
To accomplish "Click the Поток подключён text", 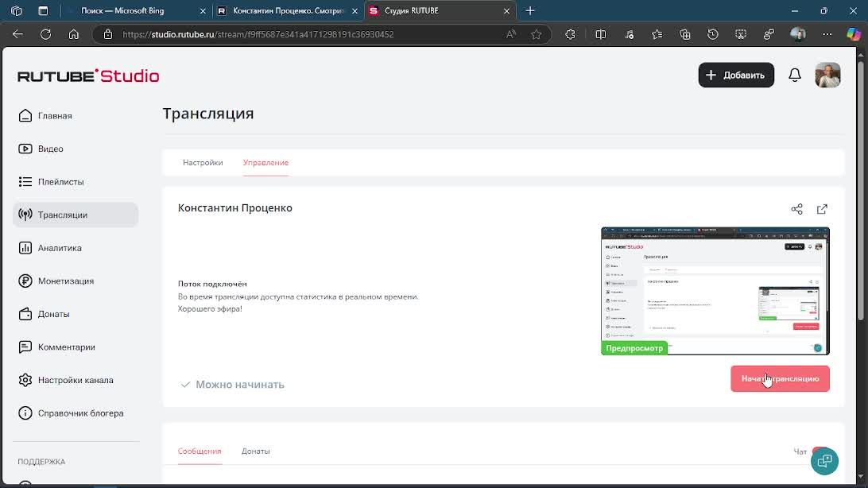I will pyautogui.click(x=212, y=284).
